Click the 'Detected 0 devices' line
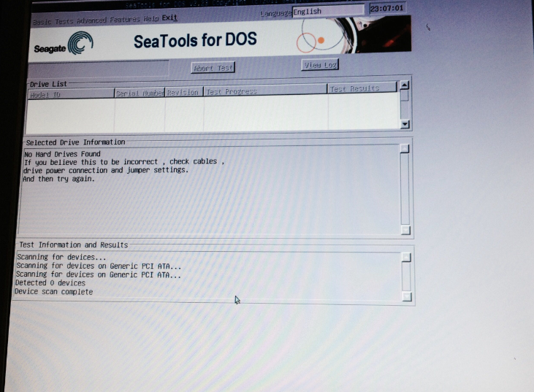 click(x=50, y=283)
